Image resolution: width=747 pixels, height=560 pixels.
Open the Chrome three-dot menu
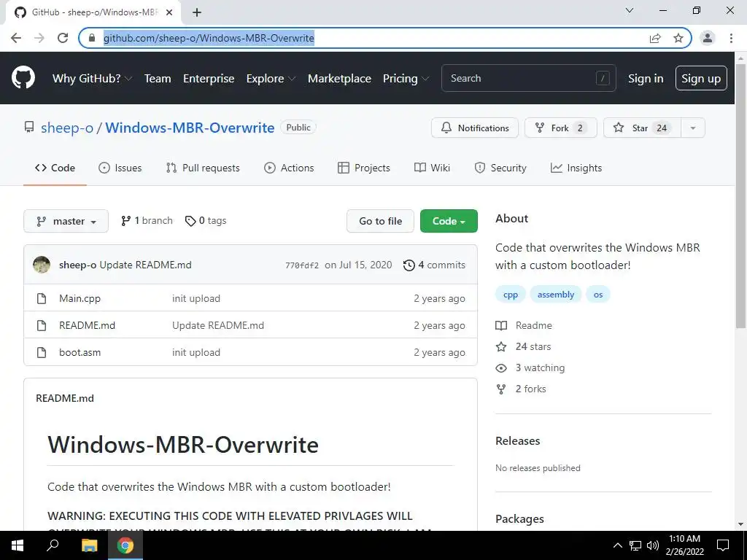[x=731, y=38]
